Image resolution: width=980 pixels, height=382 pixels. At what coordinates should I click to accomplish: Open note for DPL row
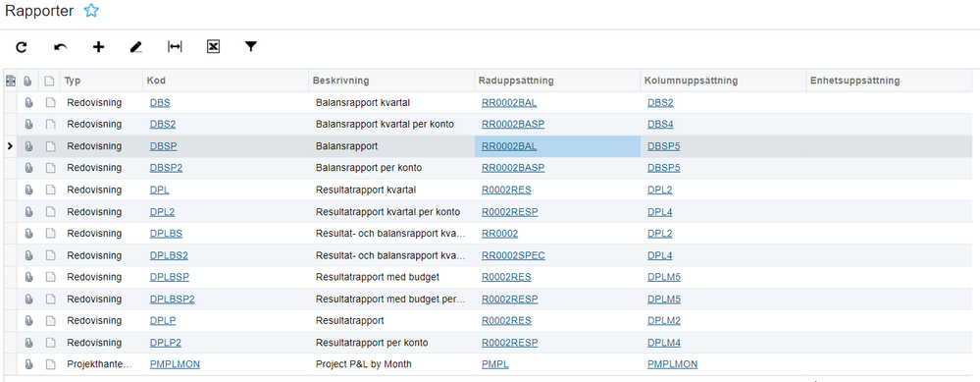[x=50, y=190]
